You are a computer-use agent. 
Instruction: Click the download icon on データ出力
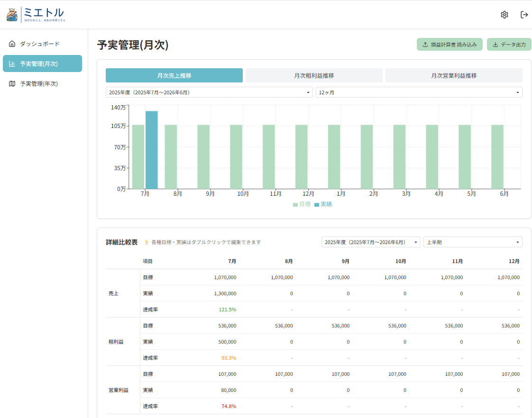(495, 45)
